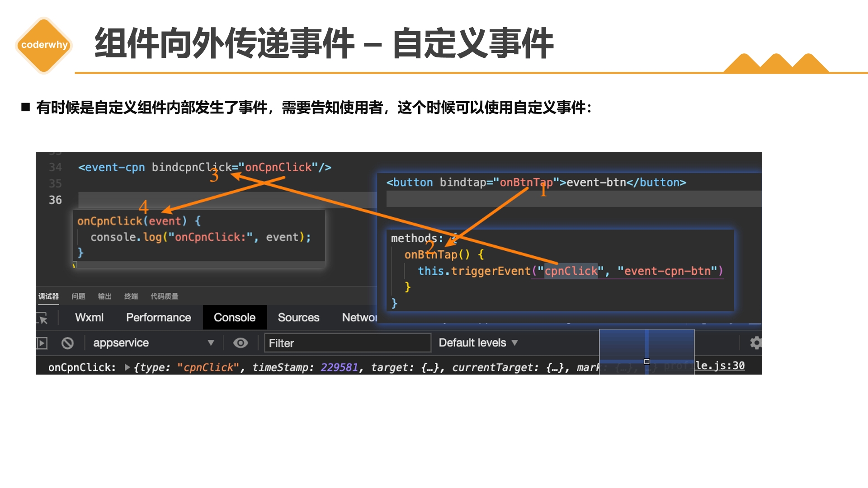Select the 输出 panel tab
The height and width of the screenshot is (488, 868).
tap(104, 296)
